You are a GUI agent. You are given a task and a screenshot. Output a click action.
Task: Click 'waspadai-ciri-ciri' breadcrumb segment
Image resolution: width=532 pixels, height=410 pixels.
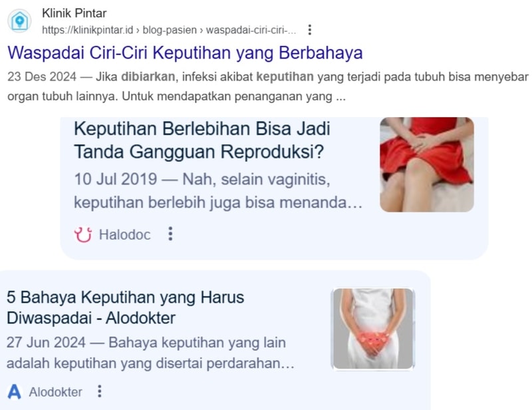[x=251, y=30]
